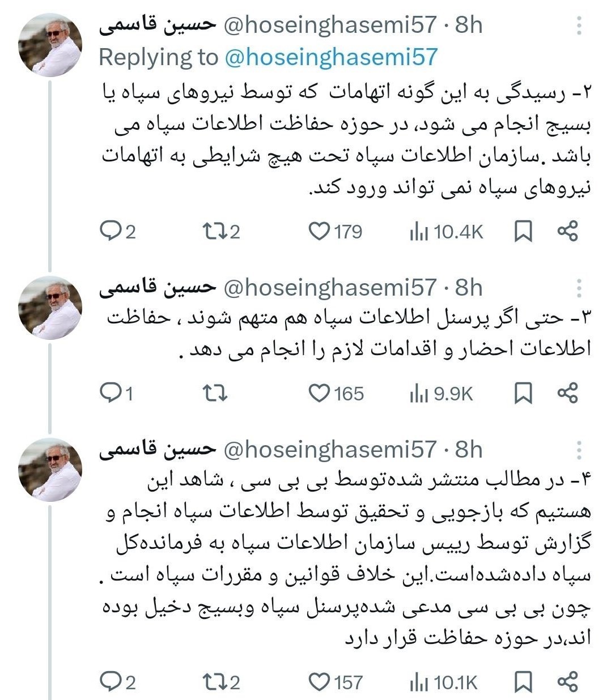Bookmark the tweet with 9.9K views
This screenshot has height=700, width=607.
(523, 393)
